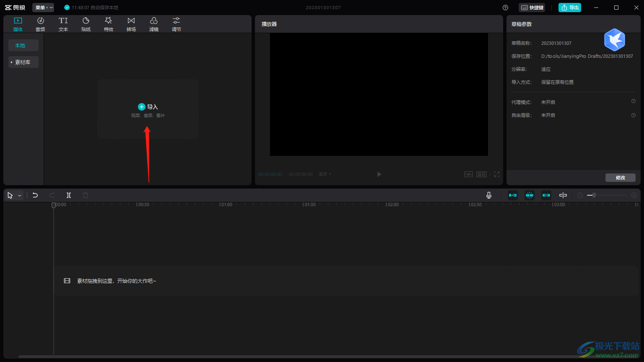644x362 pixels.
Task: Click the help question mark icon
Action: (x=505, y=8)
